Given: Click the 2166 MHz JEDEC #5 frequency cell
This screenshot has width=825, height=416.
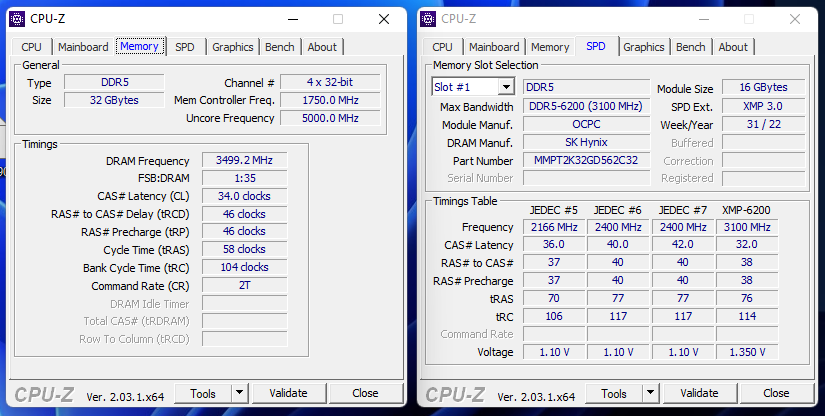Looking at the screenshot, I should [x=554, y=227].
